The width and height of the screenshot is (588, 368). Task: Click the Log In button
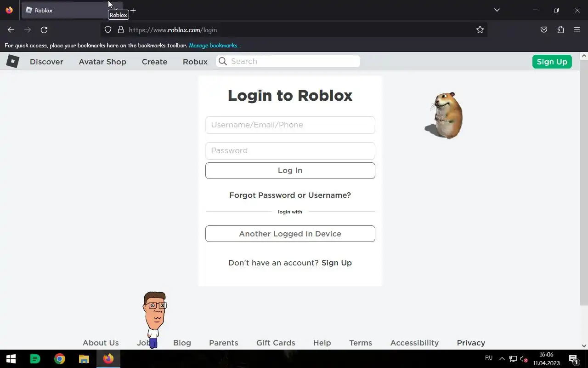pos(290,171)
